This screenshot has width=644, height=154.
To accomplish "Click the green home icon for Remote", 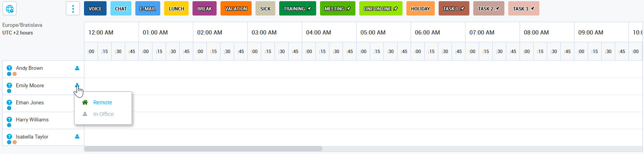I will [x=85, y=102].
